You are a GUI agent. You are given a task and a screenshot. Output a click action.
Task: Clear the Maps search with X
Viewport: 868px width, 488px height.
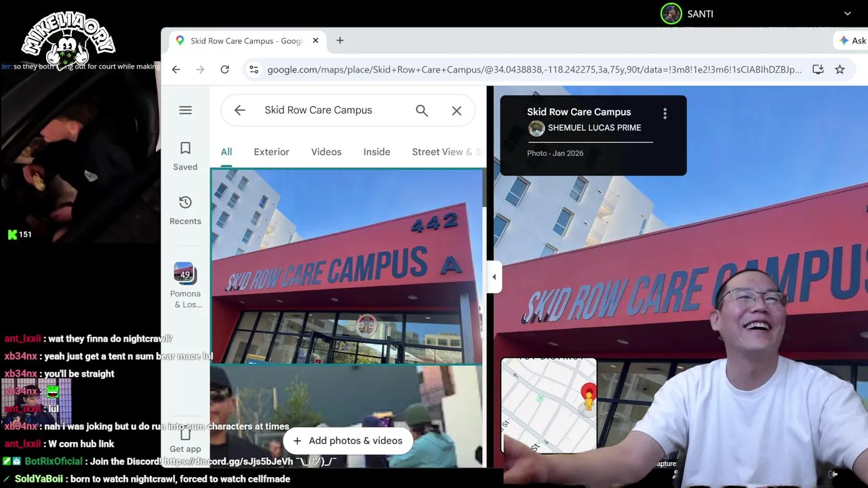point(456,110)
